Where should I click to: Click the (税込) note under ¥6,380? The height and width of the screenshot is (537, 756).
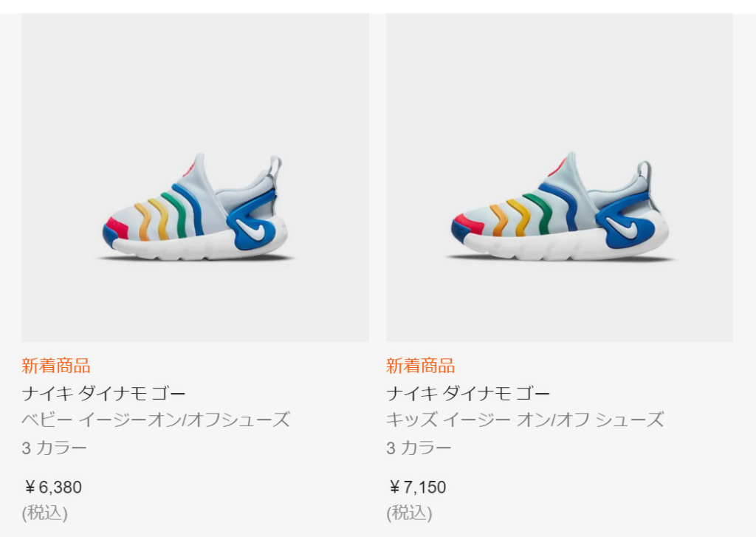(45, 513)
